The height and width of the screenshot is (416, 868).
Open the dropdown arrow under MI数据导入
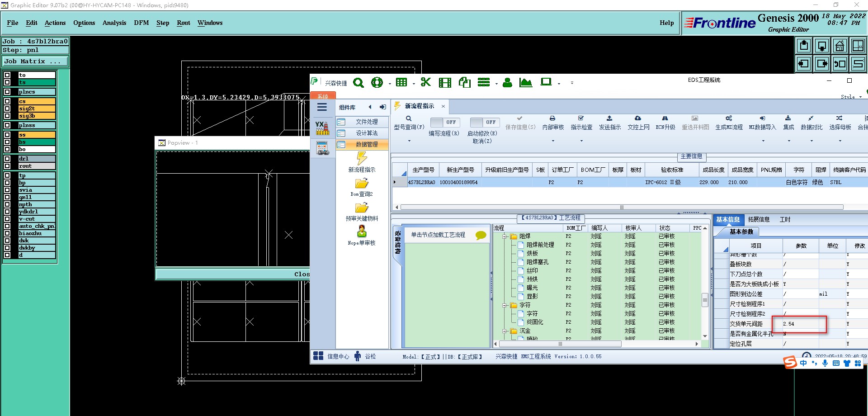click(763, 141)
